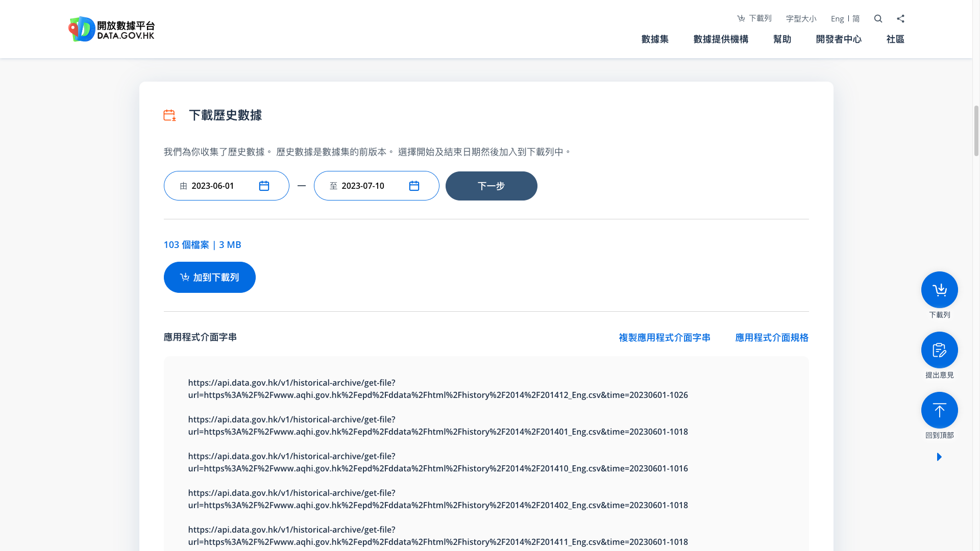
Task: Open the 應用程式介面規格 link
Action: 771,337
